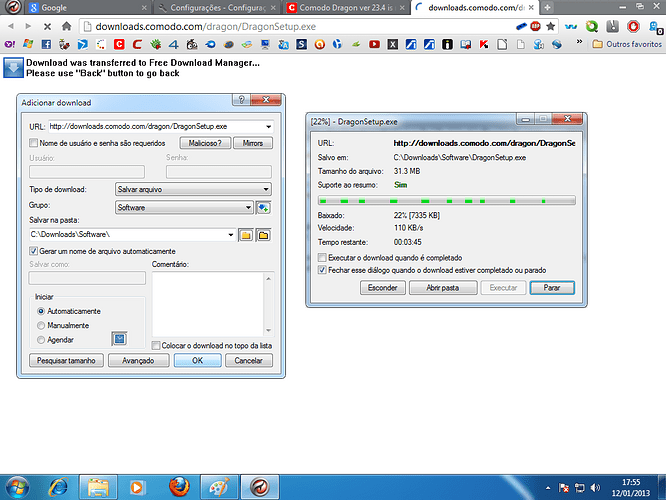This screenshot has width=666, height=500.
Task: Check 'Nome de usuário e senha são requeridos'
Action: click(x=34, y=143)
